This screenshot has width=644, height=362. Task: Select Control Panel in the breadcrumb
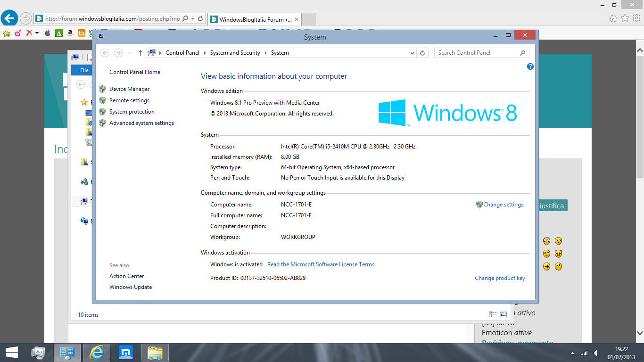tap(182, 53)
